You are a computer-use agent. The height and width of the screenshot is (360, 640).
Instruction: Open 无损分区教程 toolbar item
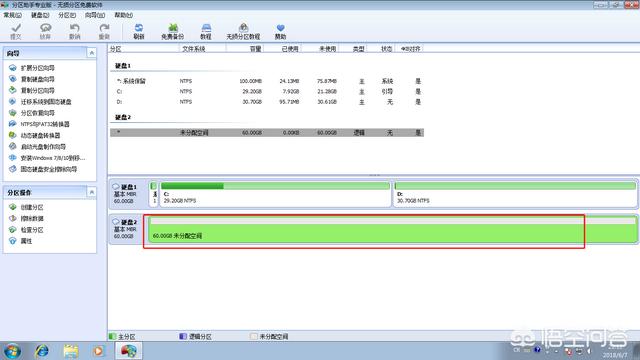pyautogui.click(x=243, y=31)
